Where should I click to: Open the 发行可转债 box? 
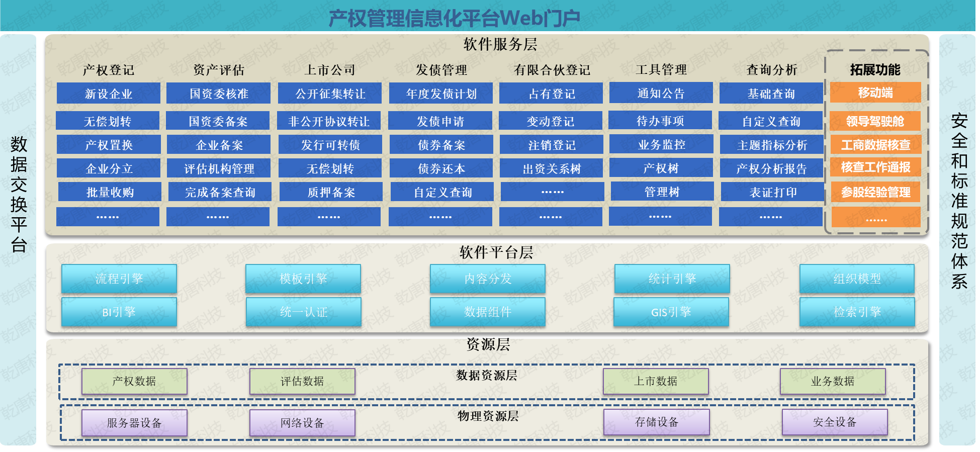point(330,145)
